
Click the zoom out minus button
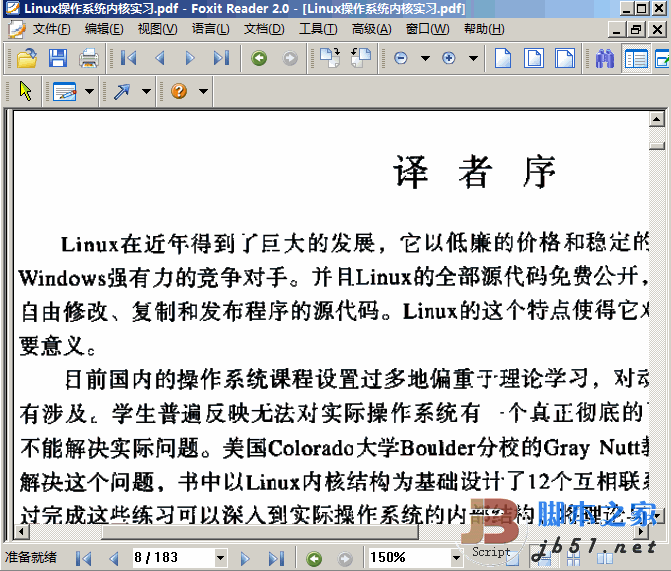pyautogui.click(x=401, y=58)
